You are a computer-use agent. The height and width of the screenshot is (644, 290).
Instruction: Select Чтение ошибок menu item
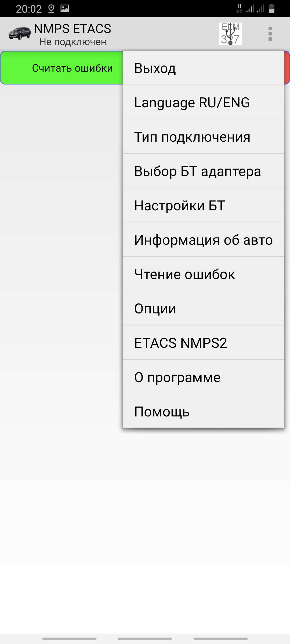pos(203,274)
